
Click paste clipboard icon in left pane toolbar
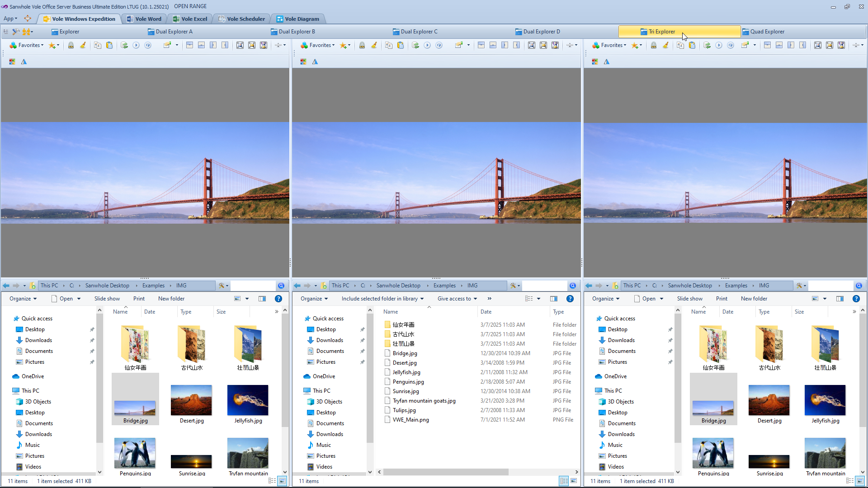click(x=109, y=45)
